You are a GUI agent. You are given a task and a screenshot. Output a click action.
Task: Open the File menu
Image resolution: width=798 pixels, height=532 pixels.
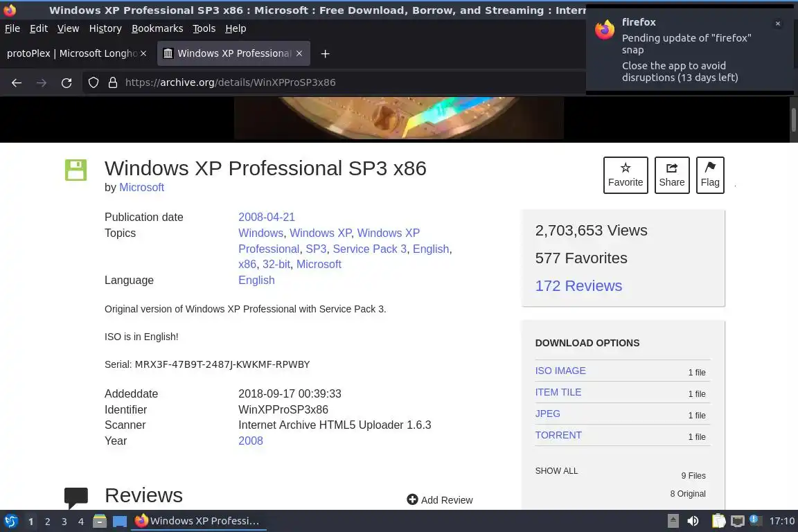[12, 28]
